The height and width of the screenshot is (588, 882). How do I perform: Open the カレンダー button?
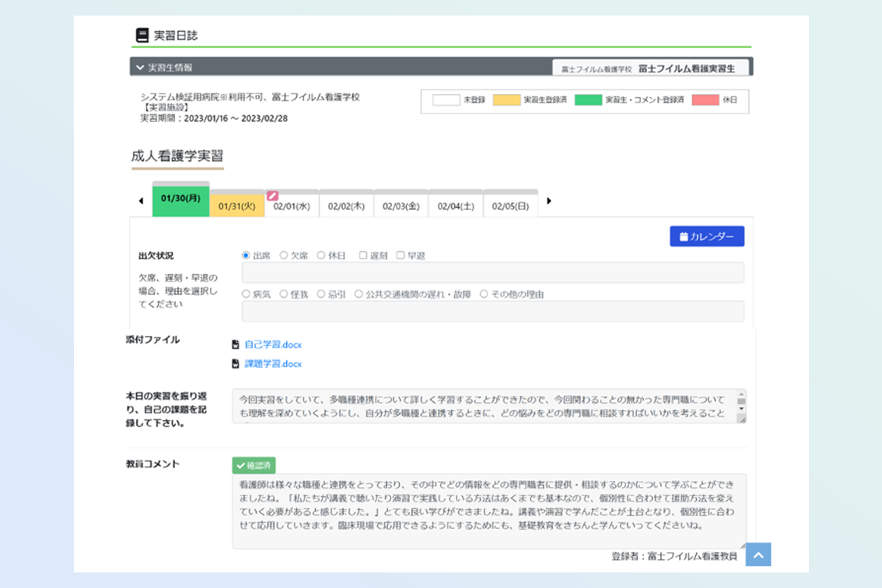[706, 236]
